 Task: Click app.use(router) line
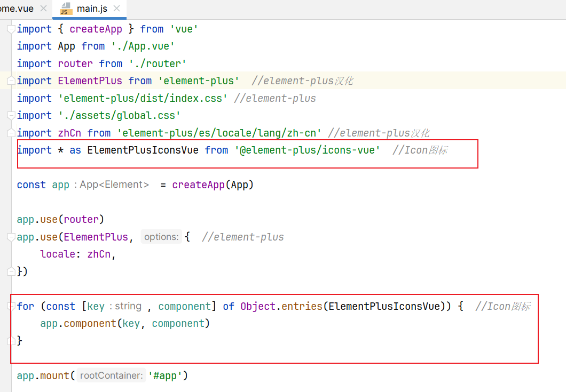click(x=60, y=219)
